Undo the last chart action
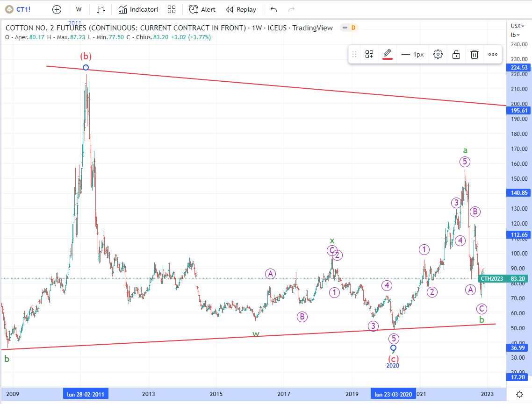 click(x=274, y=9)
